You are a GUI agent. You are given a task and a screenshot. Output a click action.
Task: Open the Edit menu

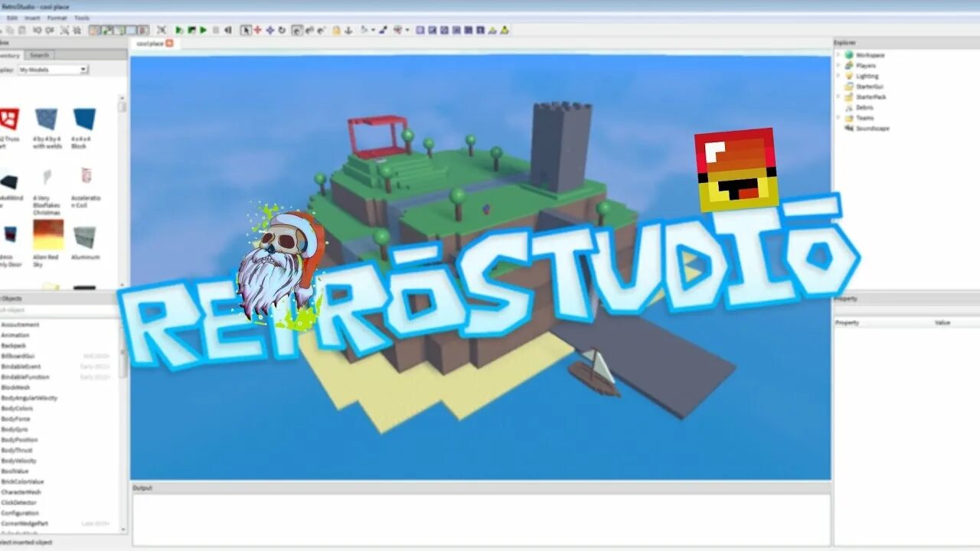pos(12,18)
